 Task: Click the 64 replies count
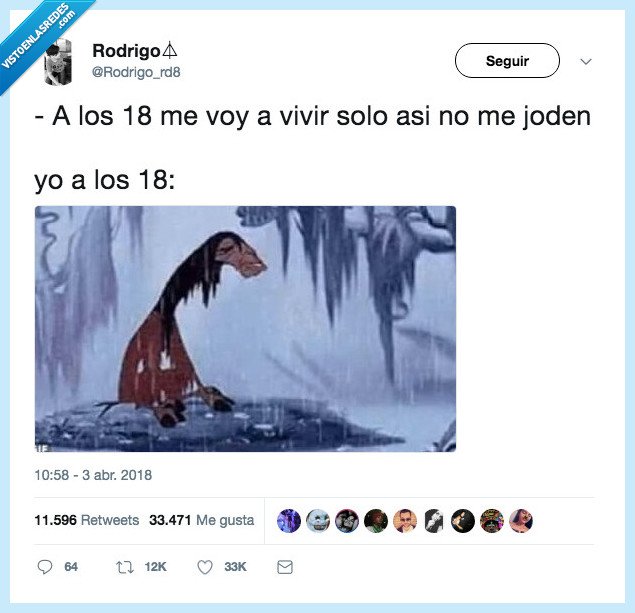click(71, 567)
